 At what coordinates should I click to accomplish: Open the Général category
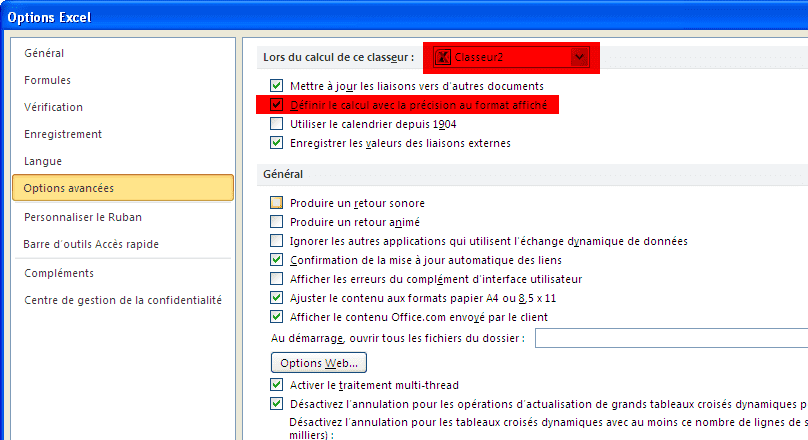pos(44,53)
